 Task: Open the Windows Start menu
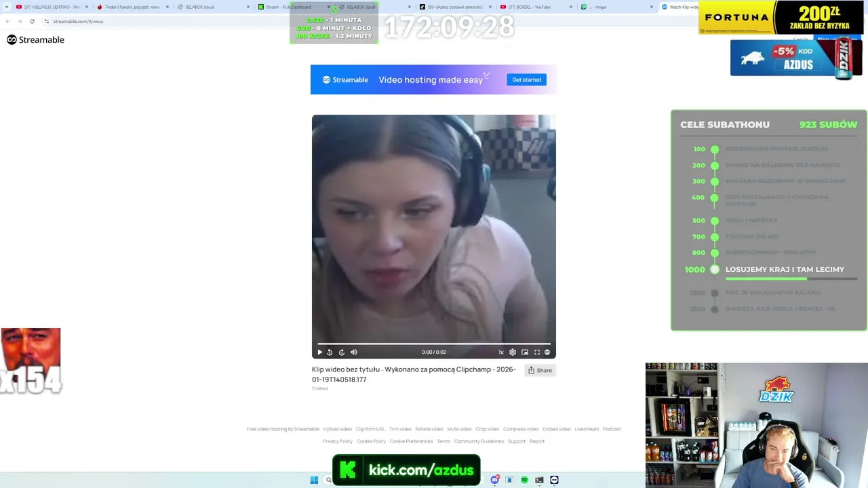[x=314, y=480]
